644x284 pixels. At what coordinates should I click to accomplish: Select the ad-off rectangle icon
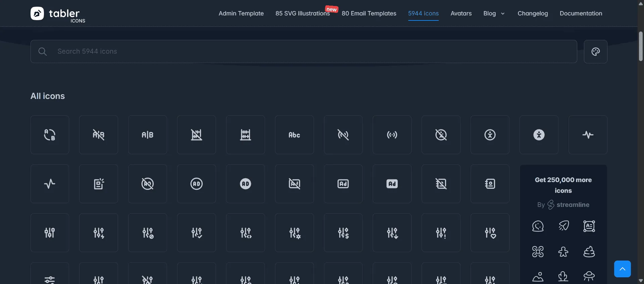294,184
